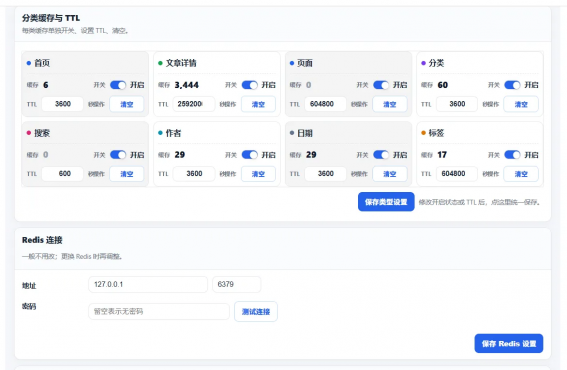Image resolution: width=567 pixels, height=370 pixels.
Task: Clear the 分类 cache with 清空
Action: (x=521, y=104)
